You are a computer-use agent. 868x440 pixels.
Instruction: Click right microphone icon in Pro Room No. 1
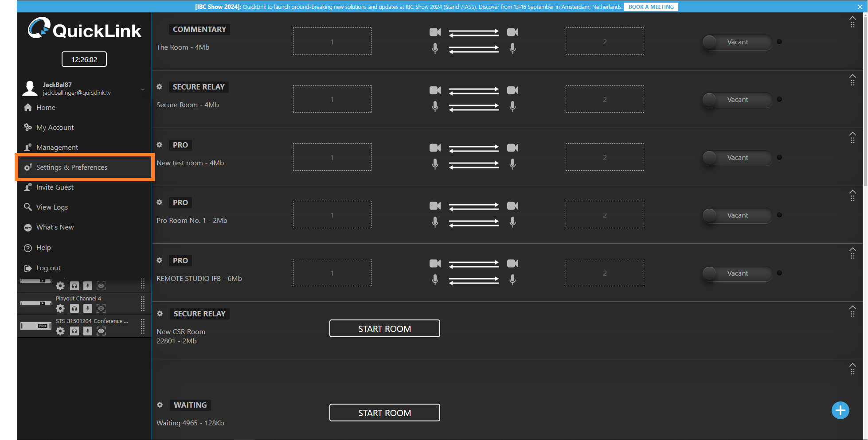click(512, 222)
